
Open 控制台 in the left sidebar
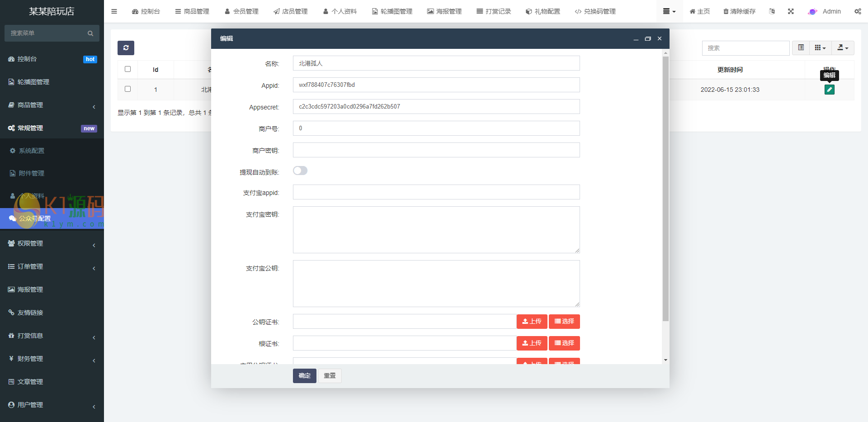coord(52,59)
